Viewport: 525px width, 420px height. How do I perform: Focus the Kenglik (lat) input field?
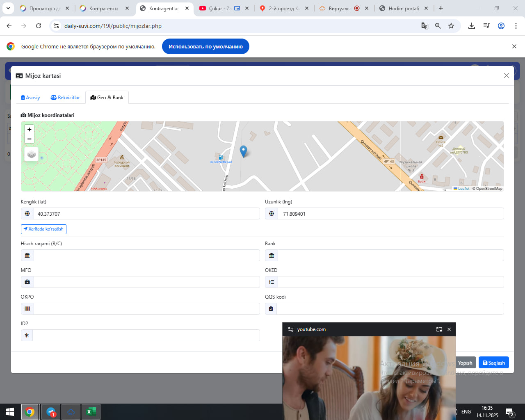pyautogui.click(x=146, y=214)
